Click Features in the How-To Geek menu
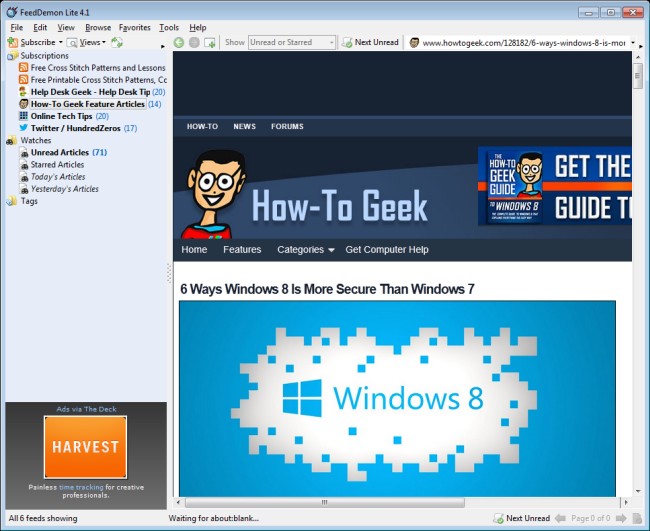This screenshot has height=531, width=650. pyautogui.click(x=242, y=250)
